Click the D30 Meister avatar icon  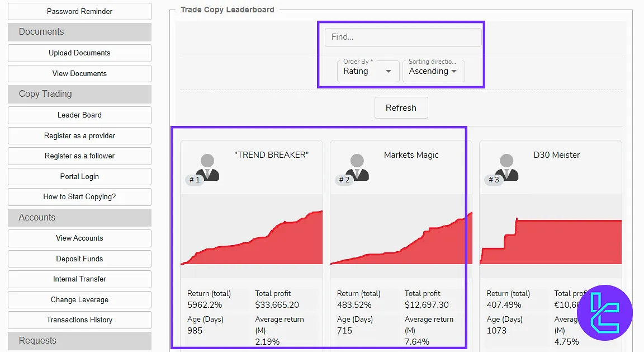pos(507,167)
